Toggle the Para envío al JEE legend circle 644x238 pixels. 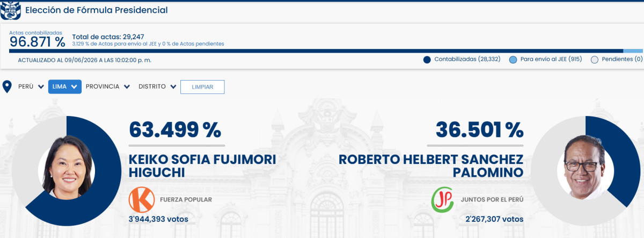point(513,60)
